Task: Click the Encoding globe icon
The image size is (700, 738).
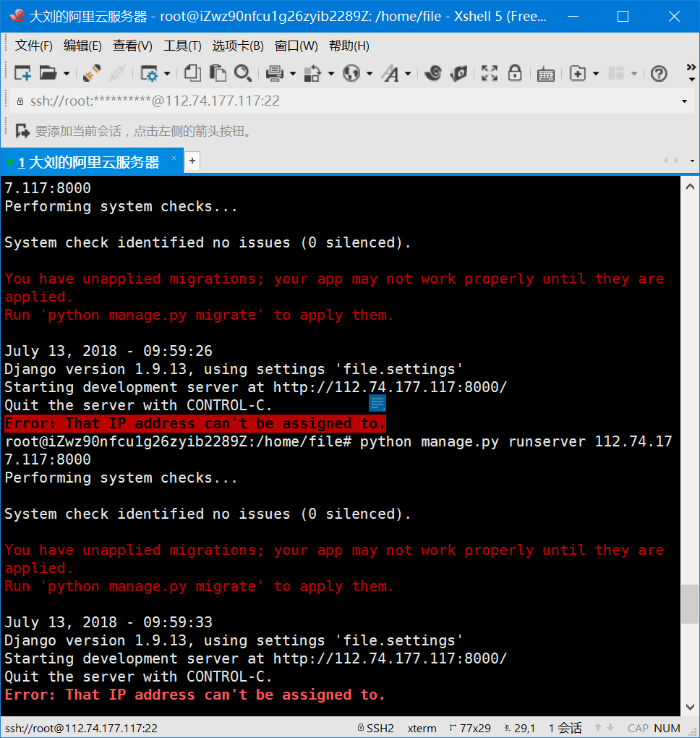Action: (351, 73)
